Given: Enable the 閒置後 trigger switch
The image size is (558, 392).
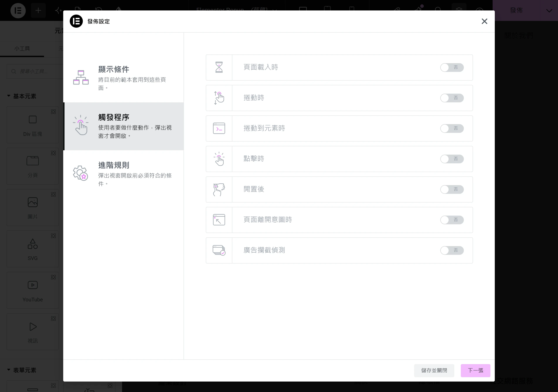Looking at the screenshot, I should (x=452, y=189).
